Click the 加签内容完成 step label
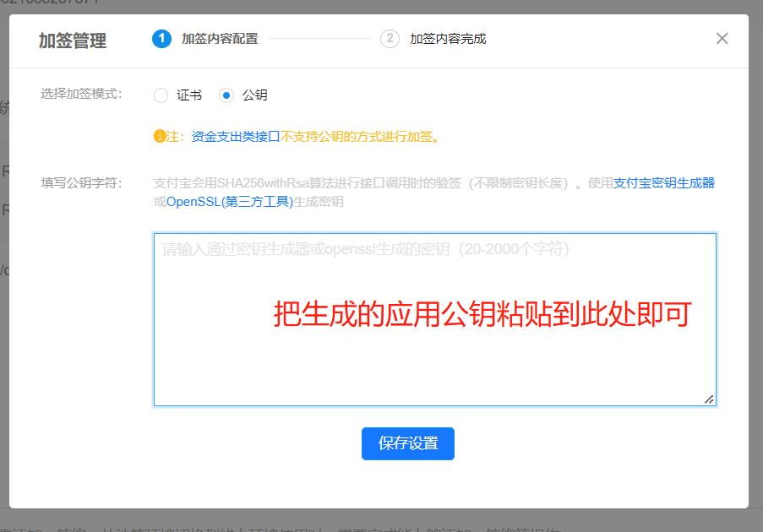Image resolution: width=763 pixels, height=532 pixels. (448, 39)
